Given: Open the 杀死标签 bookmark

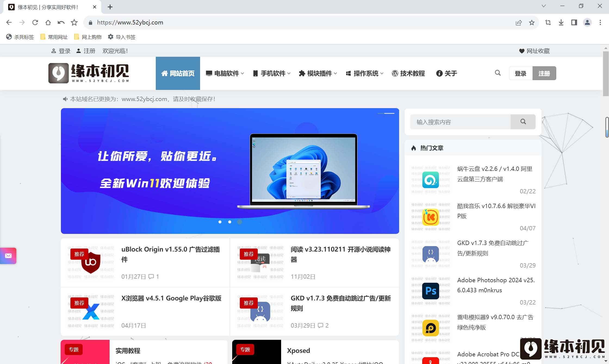Looking at the screenshot, I should 20,37.
